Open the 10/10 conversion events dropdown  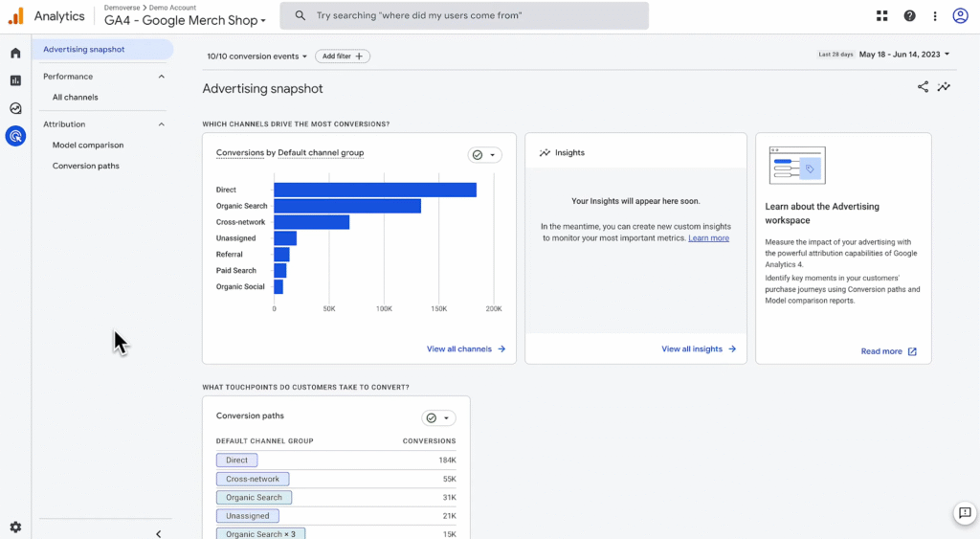click(x=256, y=56)
